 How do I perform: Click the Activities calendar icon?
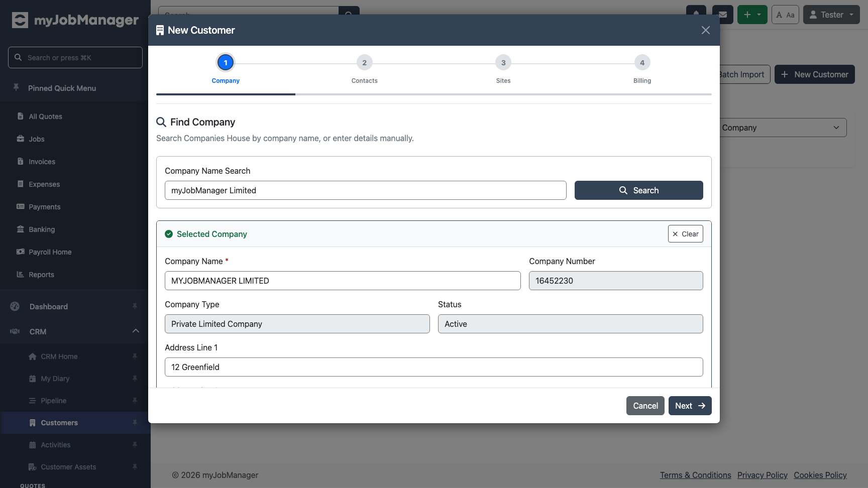[33, 445]
